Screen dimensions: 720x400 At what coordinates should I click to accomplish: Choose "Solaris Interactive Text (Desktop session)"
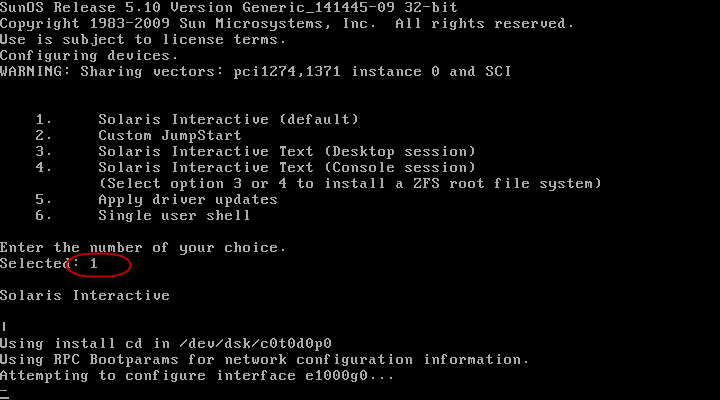(x=287, y=152)
